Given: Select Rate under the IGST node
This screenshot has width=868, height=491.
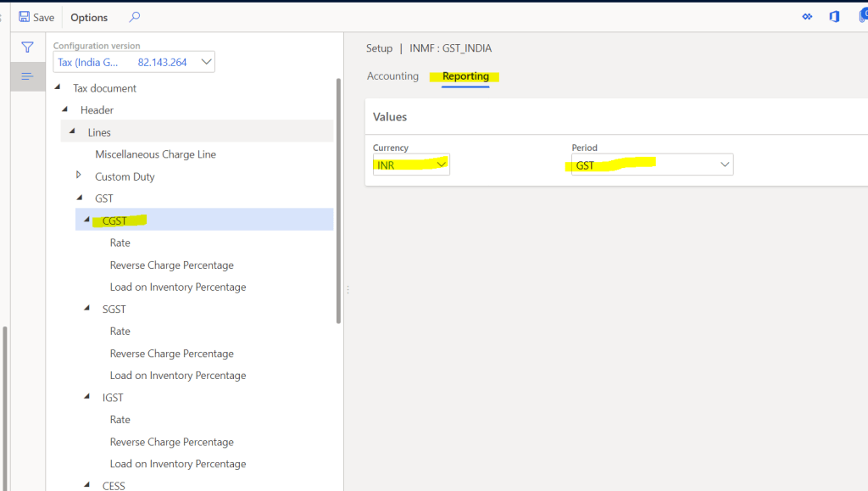Looking at the screenshot, I should (120, 420).
